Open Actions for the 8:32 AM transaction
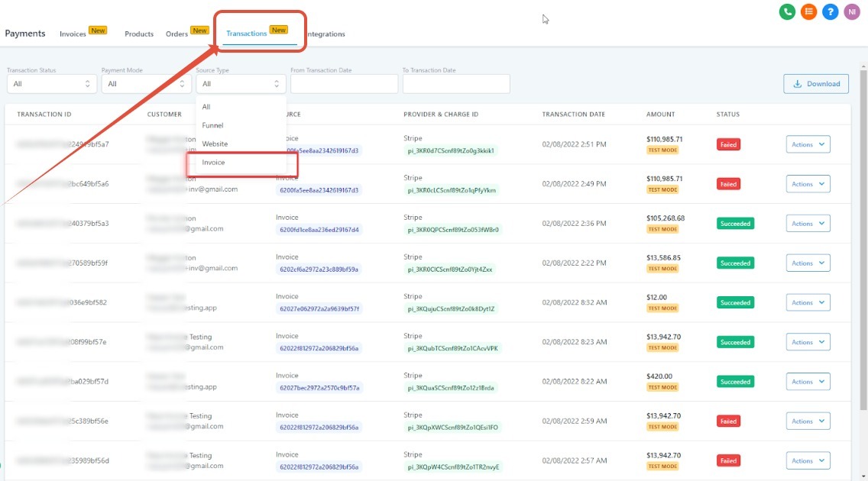 pyautogui.click(x=808, y=302)
